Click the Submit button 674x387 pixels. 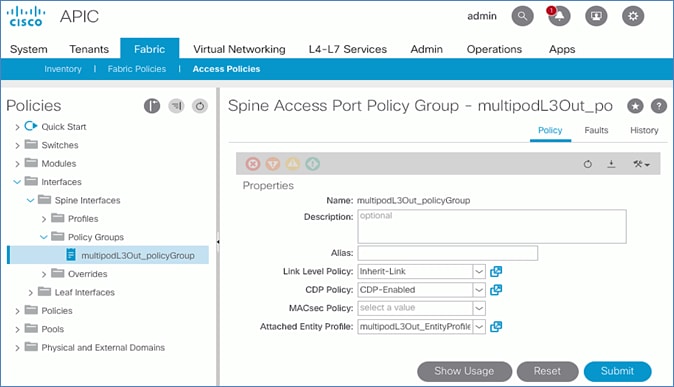tap(617, 371)
